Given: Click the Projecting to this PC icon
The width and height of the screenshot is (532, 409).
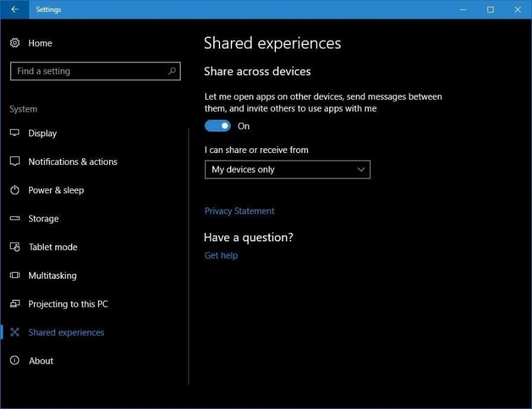Looking at the screenshot, I should click(x=15, y=304).
